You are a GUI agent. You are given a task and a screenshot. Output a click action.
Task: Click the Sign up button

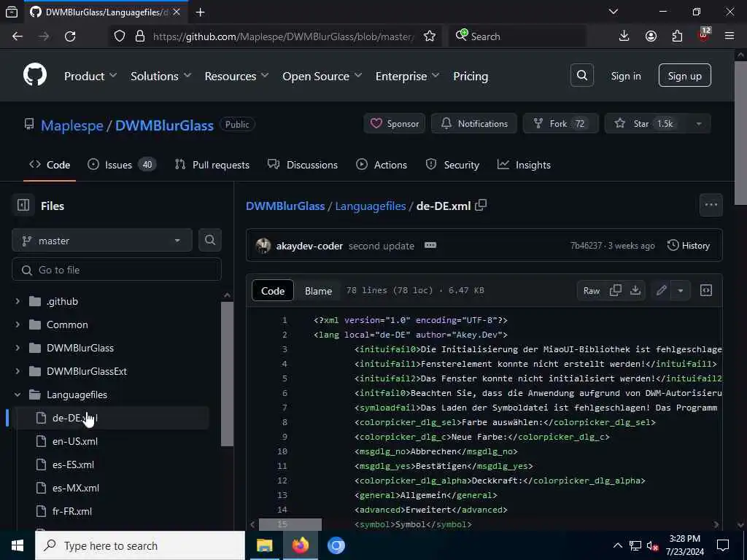click(684, 75)
